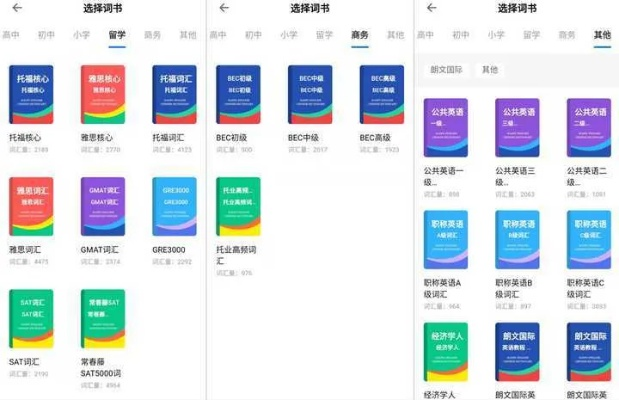Tap the selected 商务 tab on the 商务 screen
The width and height of the screenshot is (619, 400).
[x=360, y=35]
